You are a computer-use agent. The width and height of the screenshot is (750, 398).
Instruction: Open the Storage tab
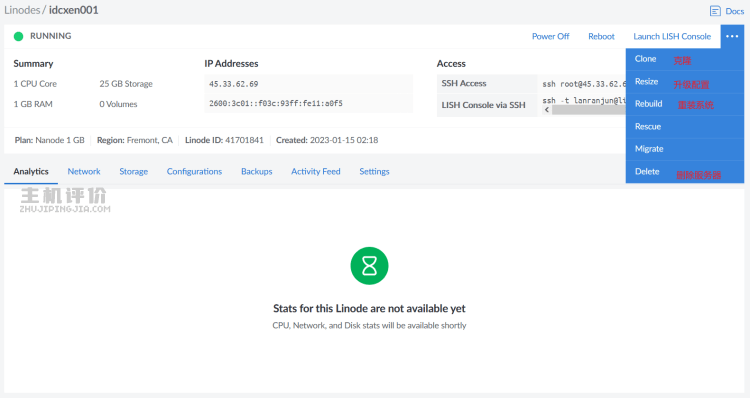click(133, 171)
